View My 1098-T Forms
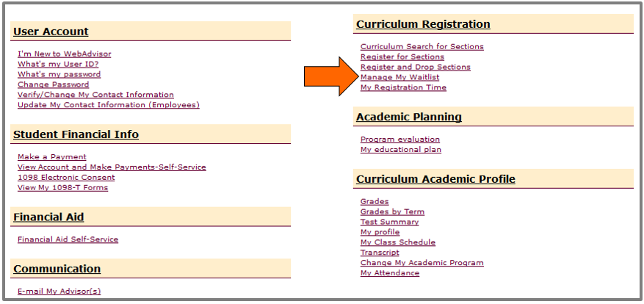 [62, 188]
